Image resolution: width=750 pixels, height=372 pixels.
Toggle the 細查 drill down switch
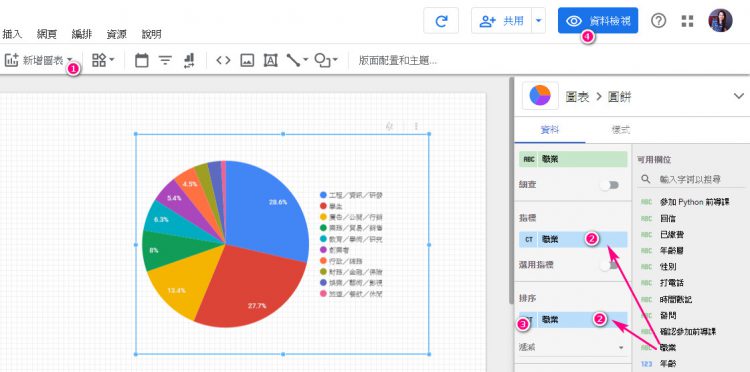pyautogui.click(x=610, y=185)
